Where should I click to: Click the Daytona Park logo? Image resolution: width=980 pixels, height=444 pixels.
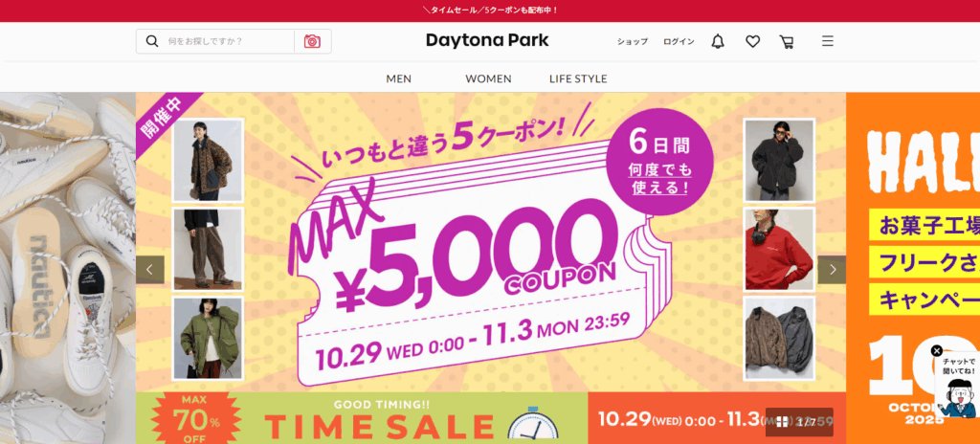[x=487, y=40]
